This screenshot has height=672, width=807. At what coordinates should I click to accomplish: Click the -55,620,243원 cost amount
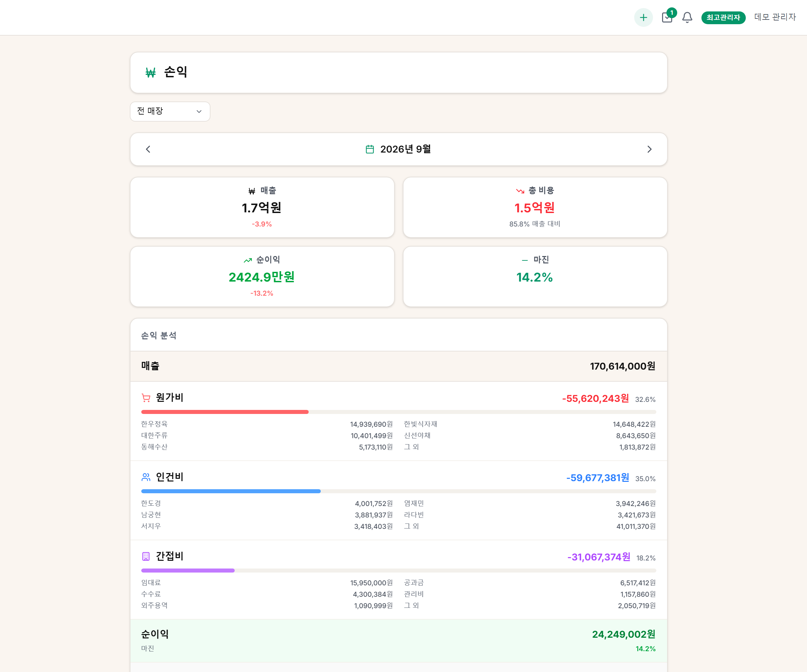595,398
